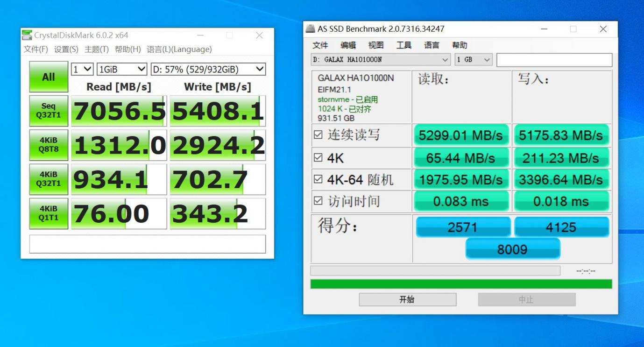The height and width of the screenshot is (347, 644).
Task: Run the 4KiB Q8T8 test
Action: coord(49,145)
